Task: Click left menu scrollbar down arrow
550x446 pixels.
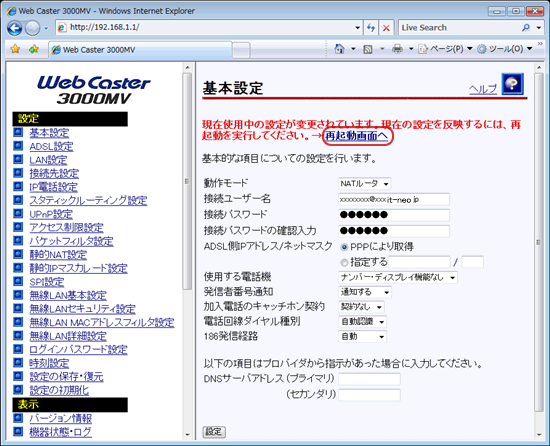Action: point(187,434)
